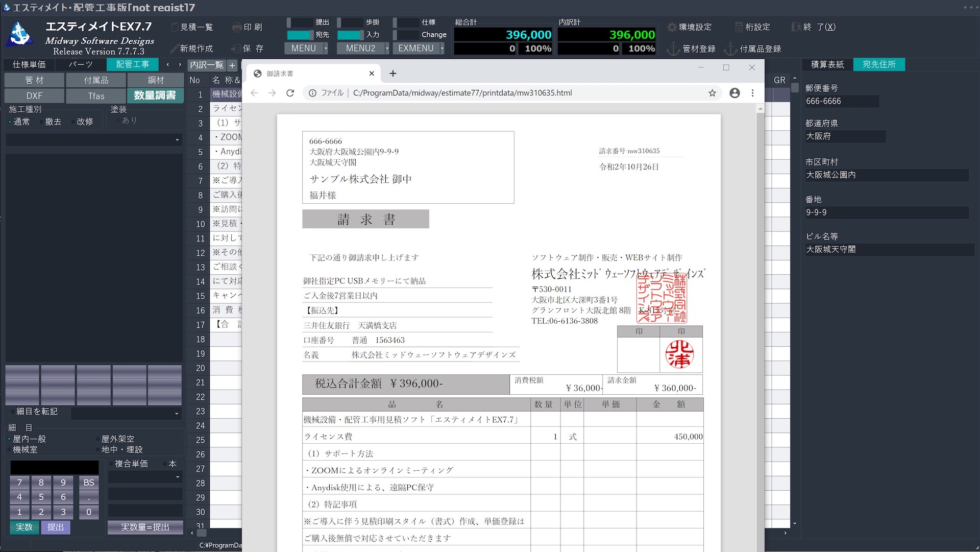Switch to the 仕様単価 tab
This screenshot has width=980, height=552.
click(29, 64)
